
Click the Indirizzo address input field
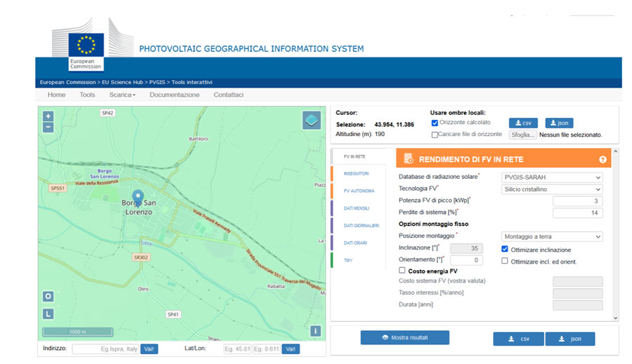click(x=104, y=349)
